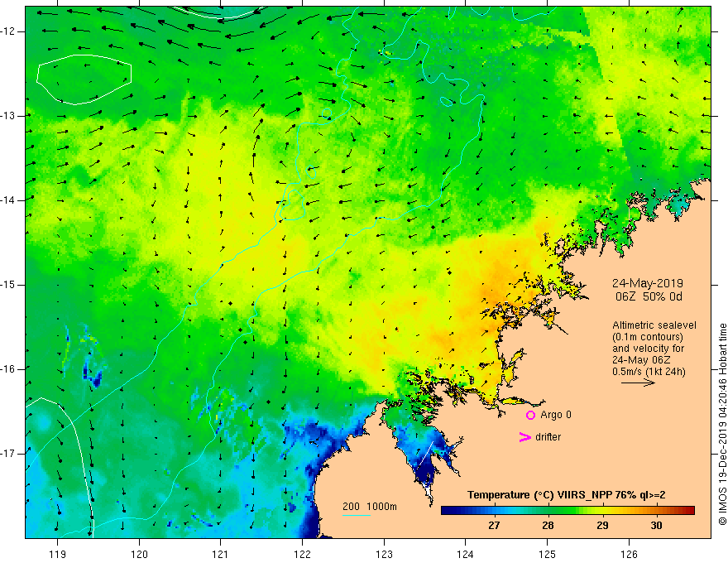
Task: Click the 'Altimetric sealevel' caption line
Action: pos(654,325)
